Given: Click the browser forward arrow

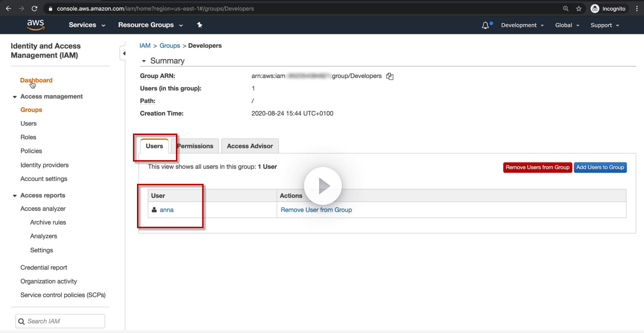Looking at the screenshot, I should point(21,8).
